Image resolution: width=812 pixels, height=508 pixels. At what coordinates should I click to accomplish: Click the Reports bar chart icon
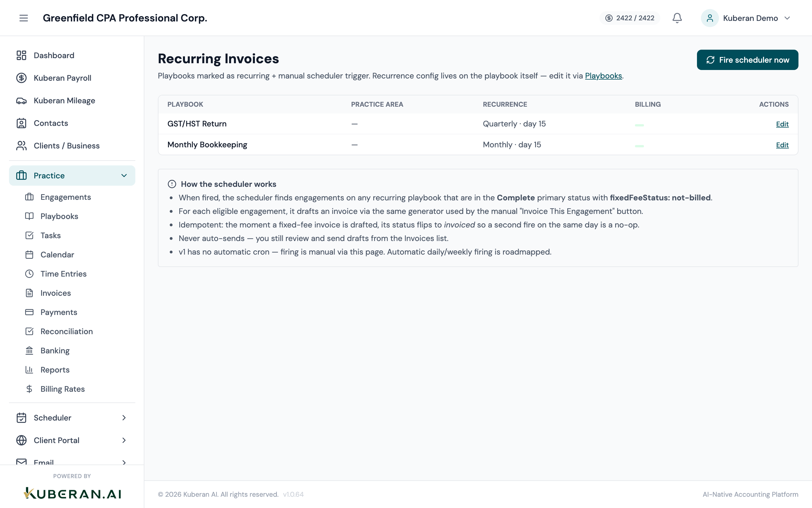click(x=29, y=370)
